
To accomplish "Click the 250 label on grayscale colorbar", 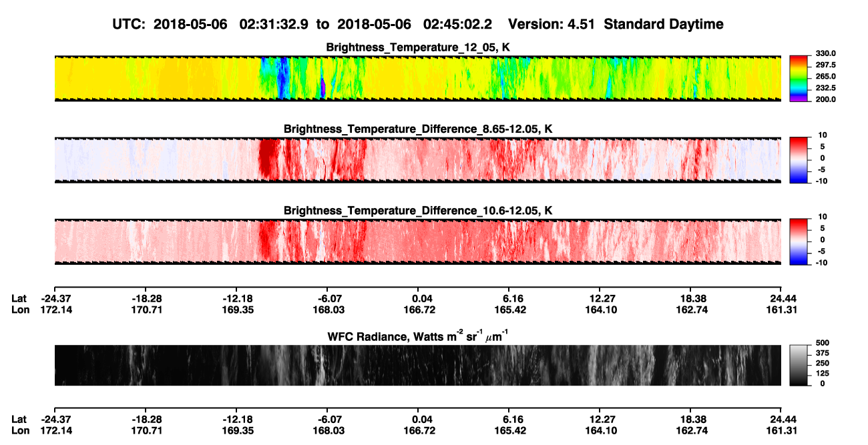I will point(823,364).
